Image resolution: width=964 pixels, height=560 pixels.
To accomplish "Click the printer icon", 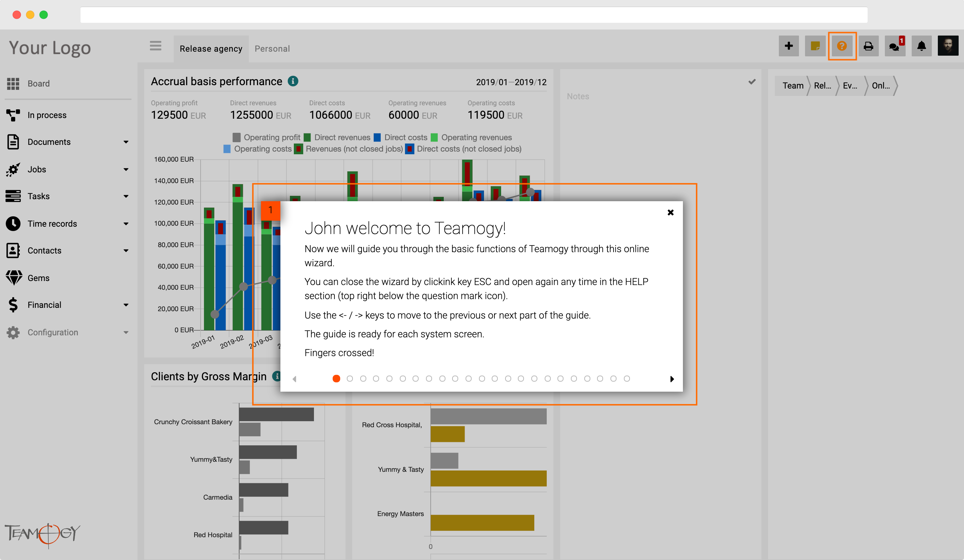I will 868,46.
